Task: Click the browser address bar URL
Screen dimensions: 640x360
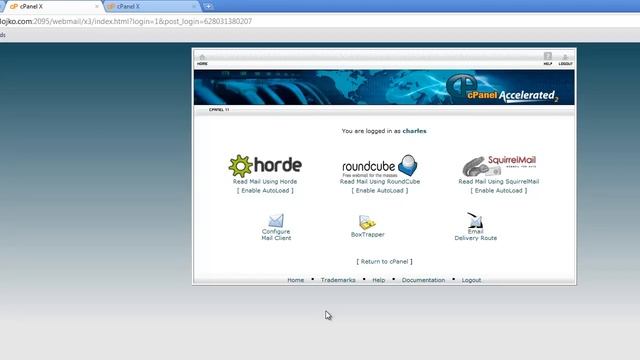Action: (x=126, y=21)
